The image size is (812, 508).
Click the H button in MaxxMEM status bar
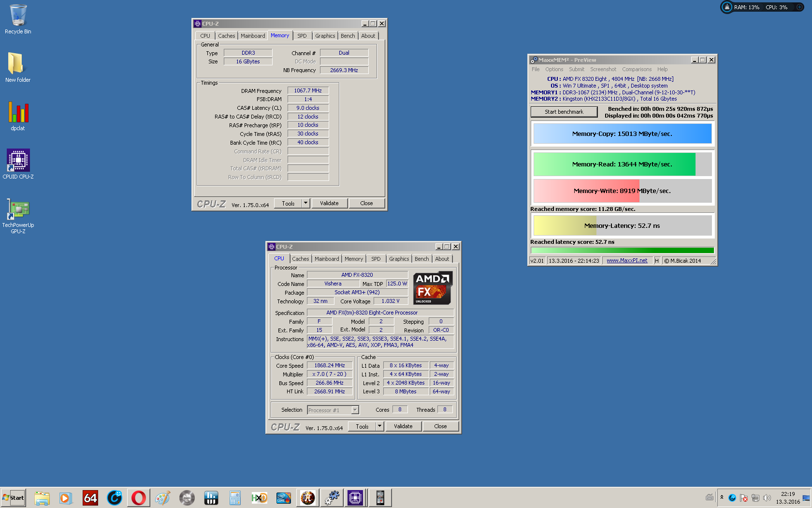[656, 261]
